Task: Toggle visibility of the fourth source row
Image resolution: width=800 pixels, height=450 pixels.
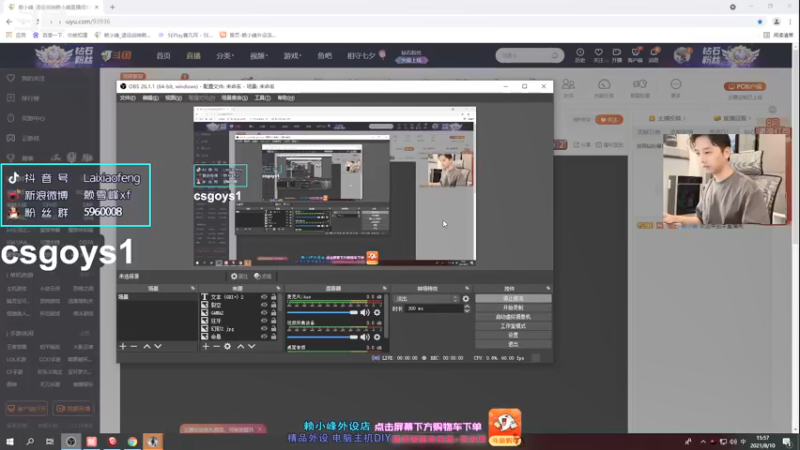Action: (264, 320)
